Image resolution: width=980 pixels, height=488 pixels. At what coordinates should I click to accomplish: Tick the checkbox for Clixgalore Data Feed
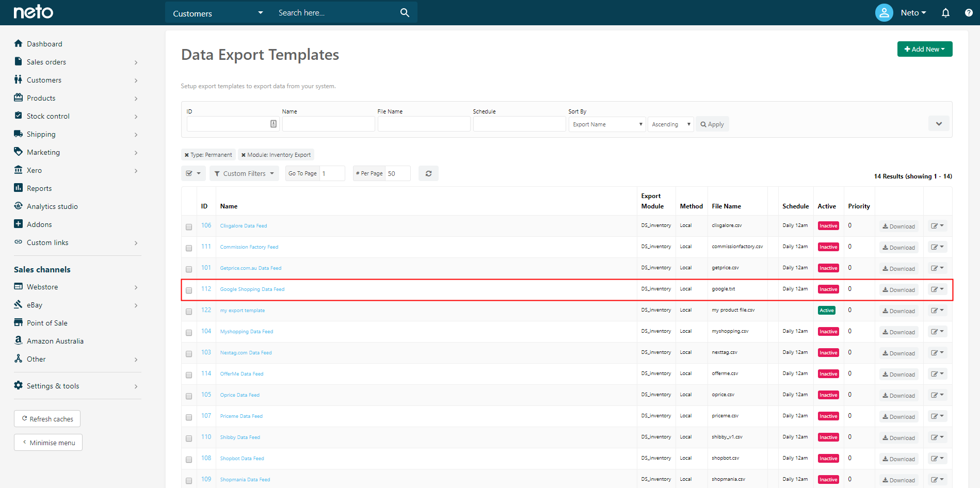(x=189, y=227)
